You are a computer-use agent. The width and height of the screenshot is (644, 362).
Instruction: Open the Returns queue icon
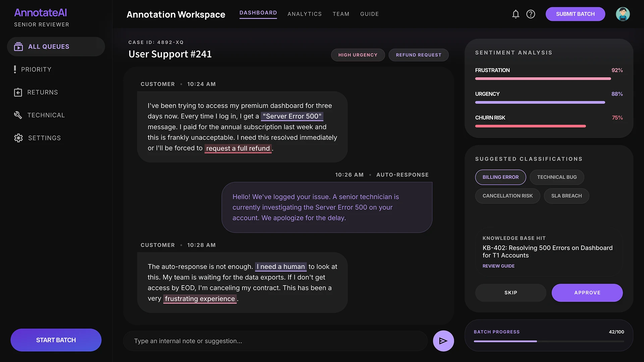pyautogui.click(x=18, y=93)
